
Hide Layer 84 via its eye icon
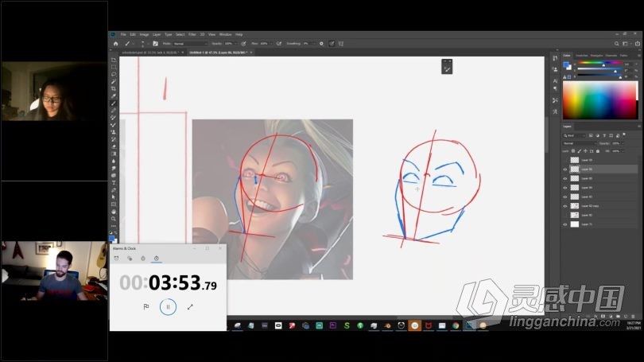tap(565, 188)
